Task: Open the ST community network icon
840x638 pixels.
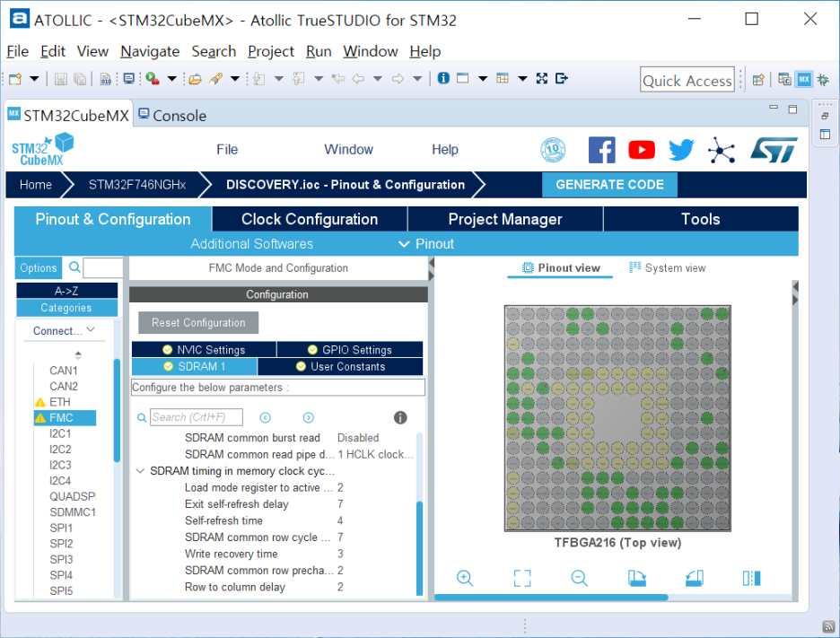Action: [x=721, y=150]
